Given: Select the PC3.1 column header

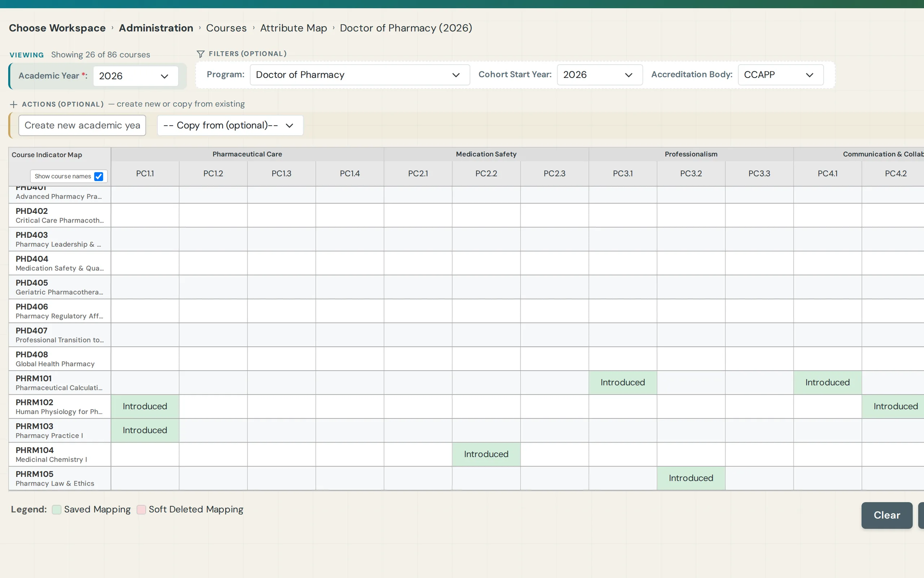Looking at the screenshot, I should coord(623,173).
